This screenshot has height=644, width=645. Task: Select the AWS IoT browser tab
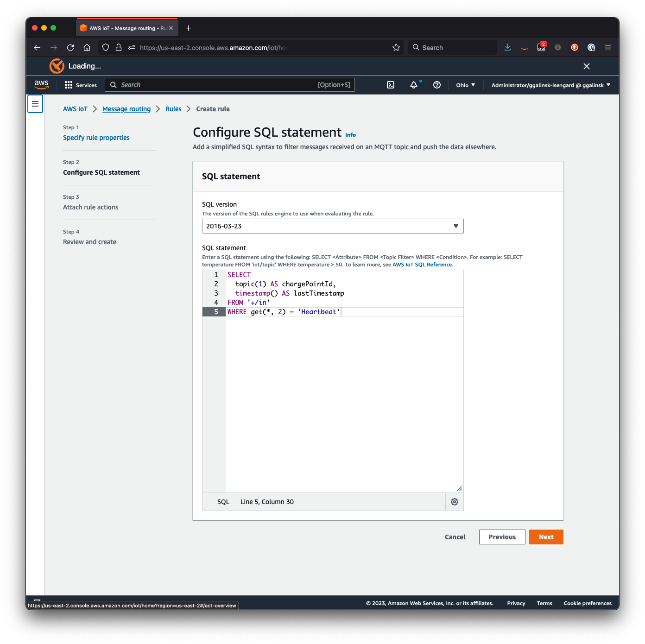pos(121,28)
